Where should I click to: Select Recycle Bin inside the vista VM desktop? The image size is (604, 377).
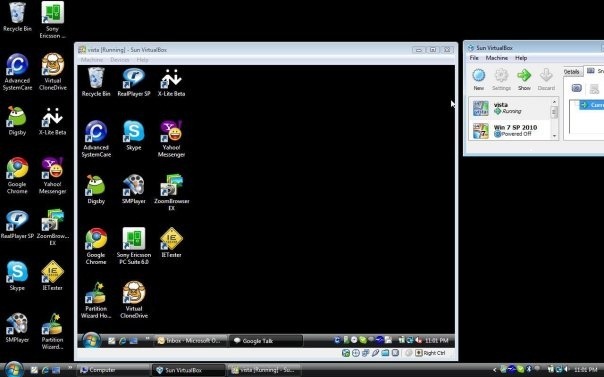[x=96, y=82]
